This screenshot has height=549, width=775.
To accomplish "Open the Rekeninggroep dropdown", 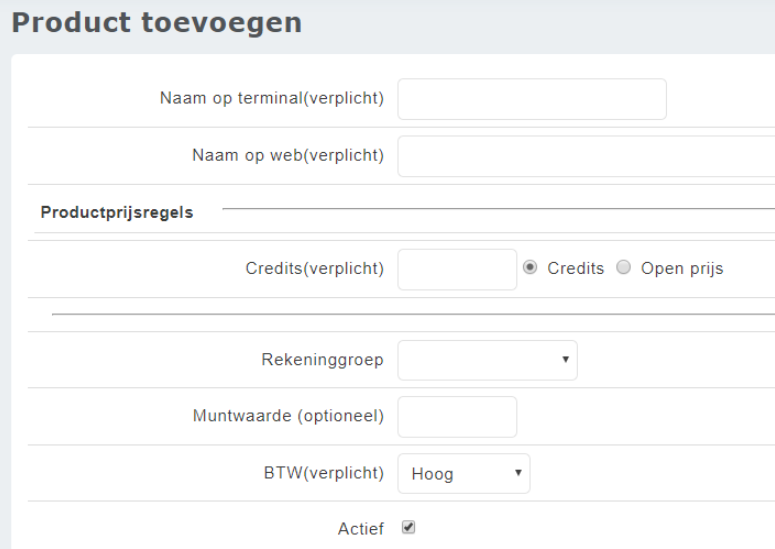I will [487, 360].
